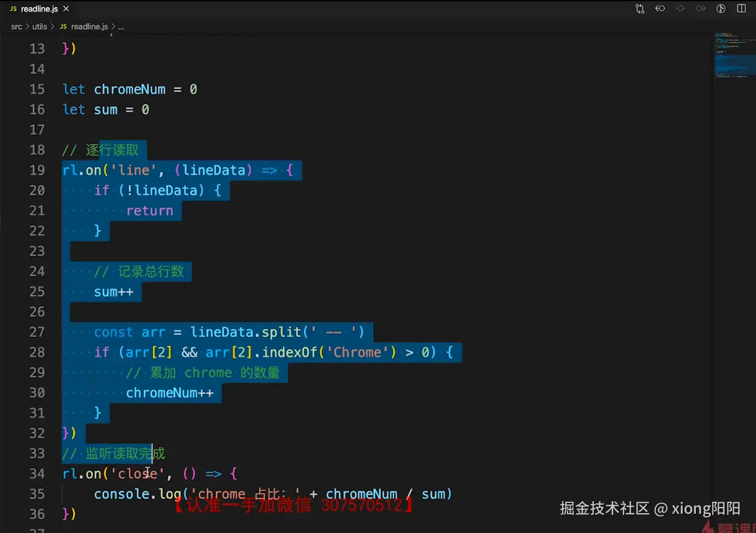Screen dimensions: 756x533
Task: Click line number 34 in the gutter
Action: click(x=37, y=474)
